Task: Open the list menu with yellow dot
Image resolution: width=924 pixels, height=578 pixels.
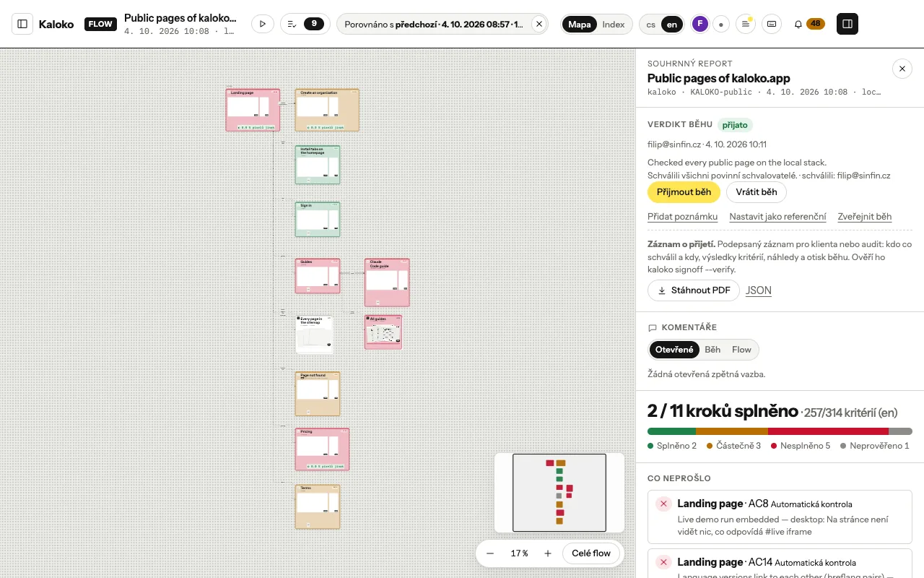Action: pyautogui.click(x=746, y=24)
